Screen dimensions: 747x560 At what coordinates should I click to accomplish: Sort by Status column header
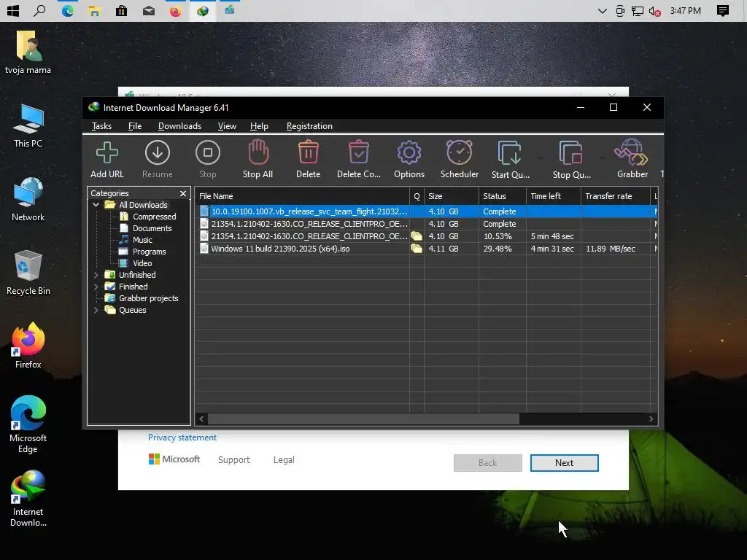click(x=502, y=196)
